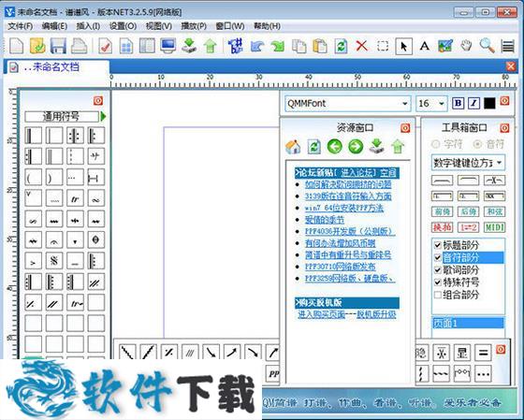Expand symbol categories via the green triangle
The width and height of the screenshot is (524, 420).
click(x=103, y=116)
